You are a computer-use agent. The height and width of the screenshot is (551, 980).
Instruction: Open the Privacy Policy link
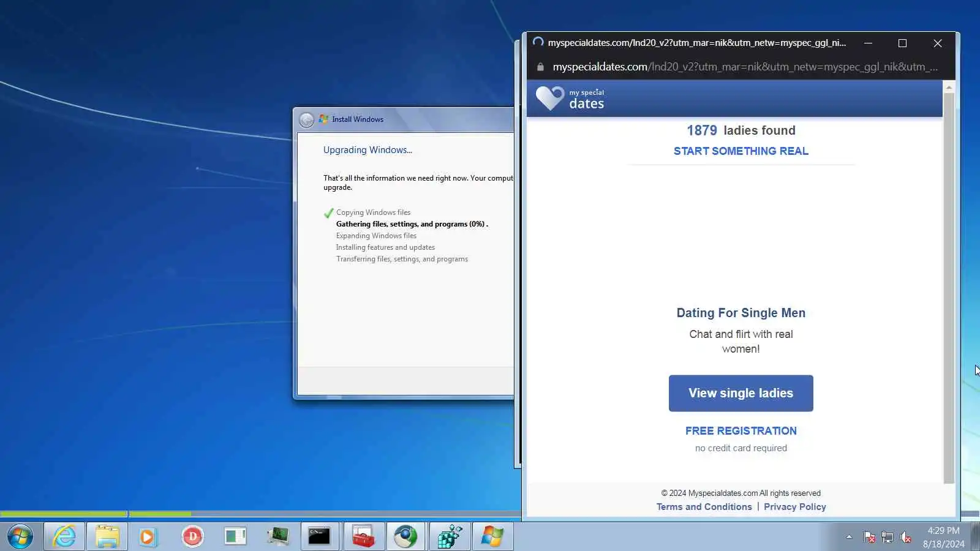click(x=794, y=507)
